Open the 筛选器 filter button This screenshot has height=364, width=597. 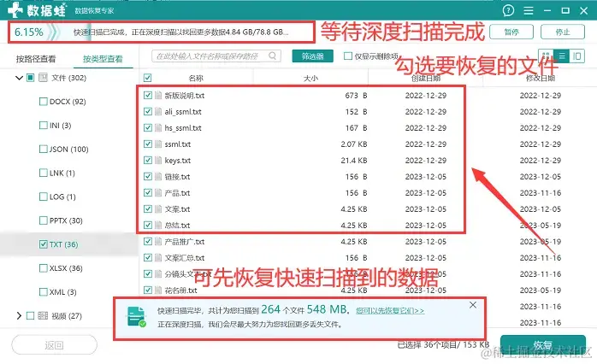pyautogui.click(x=312, y=56)
